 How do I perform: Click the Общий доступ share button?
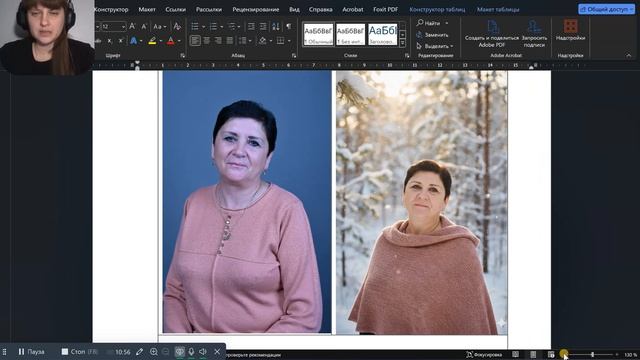[x=606, y=9]
